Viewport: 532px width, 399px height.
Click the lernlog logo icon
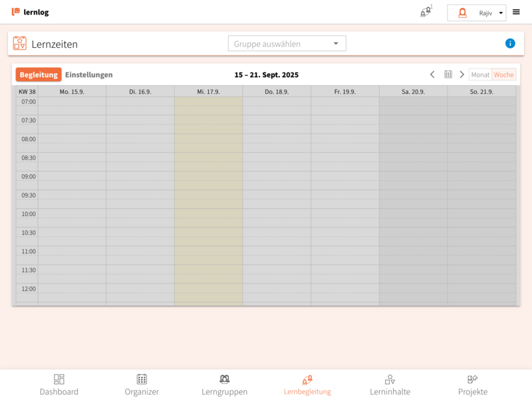click(15, 12)
